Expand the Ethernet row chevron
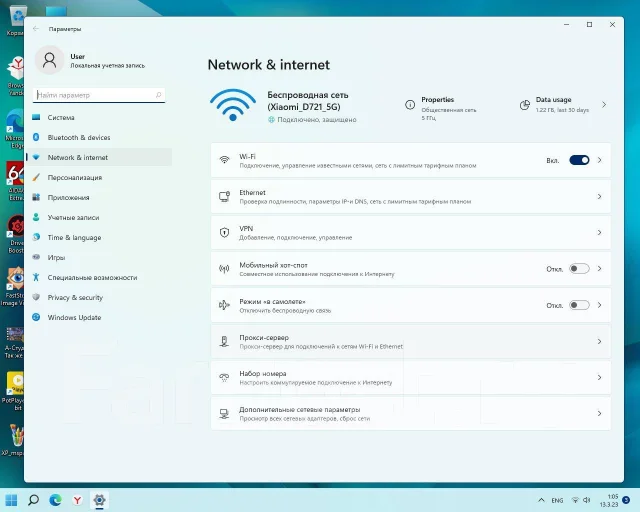The image size is (640, 512). coord(599,196)
